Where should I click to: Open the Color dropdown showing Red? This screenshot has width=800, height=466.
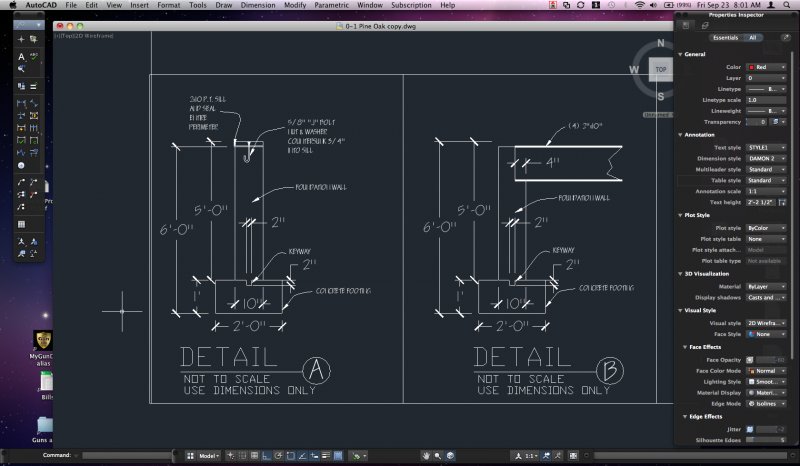coord(765,66)
